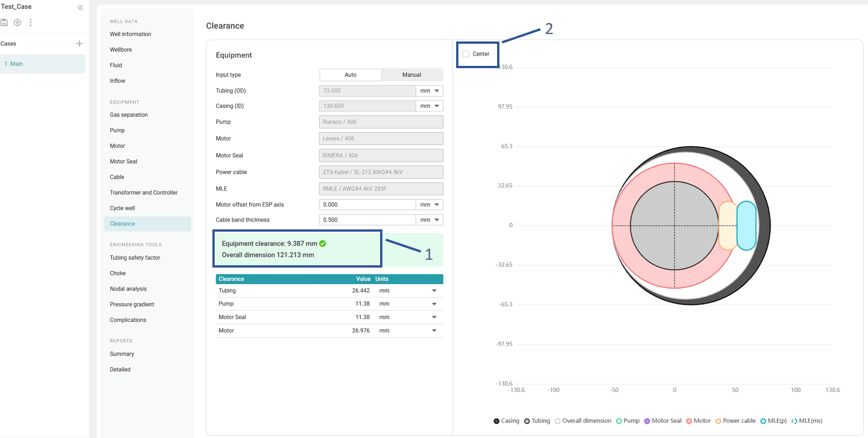
Task: Select Auto input type
Action: (350, 75)
